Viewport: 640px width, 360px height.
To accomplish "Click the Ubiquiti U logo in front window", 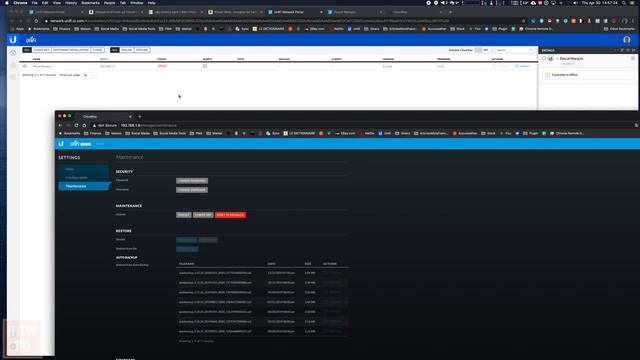I will click(61, 144).
